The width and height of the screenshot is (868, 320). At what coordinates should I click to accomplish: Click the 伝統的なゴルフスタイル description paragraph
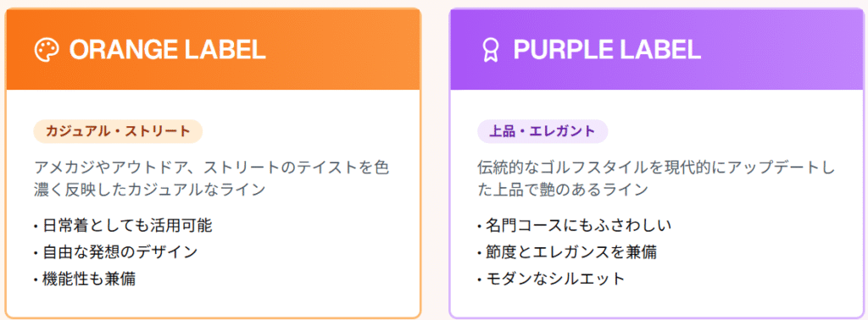click(x=655, y=178)
